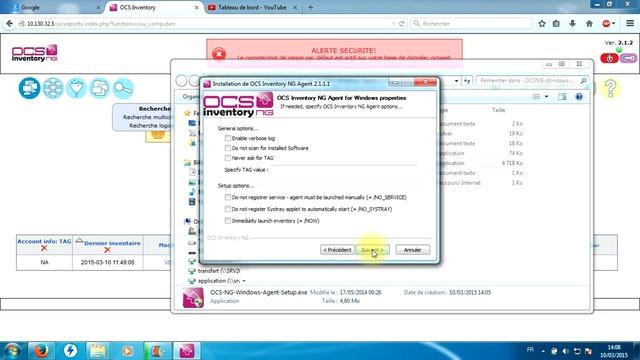
Task: Open the funnel icon in OCS toolbar
Action: click(x=76, y=88)
